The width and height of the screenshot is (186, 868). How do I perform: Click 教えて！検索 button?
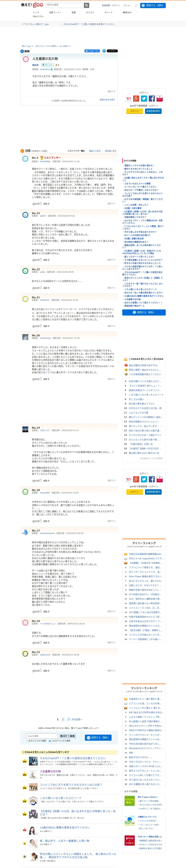[68, 736]
